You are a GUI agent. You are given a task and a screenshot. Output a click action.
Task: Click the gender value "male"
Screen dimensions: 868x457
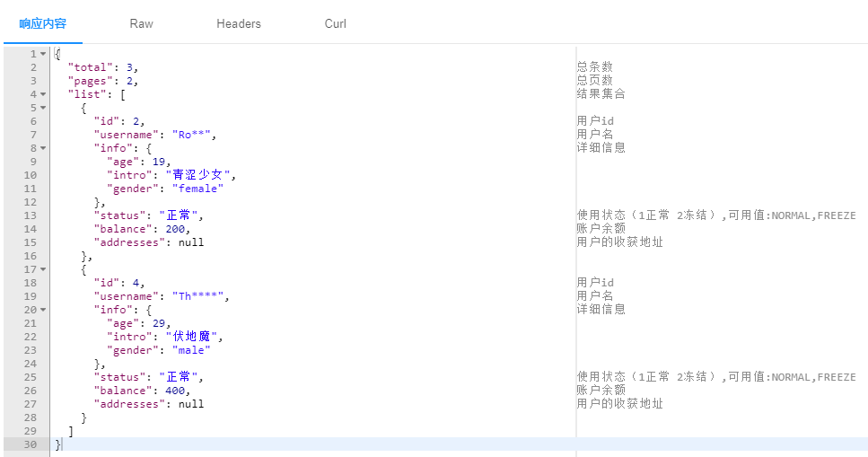pyautogui.click(x=191, y=351)
